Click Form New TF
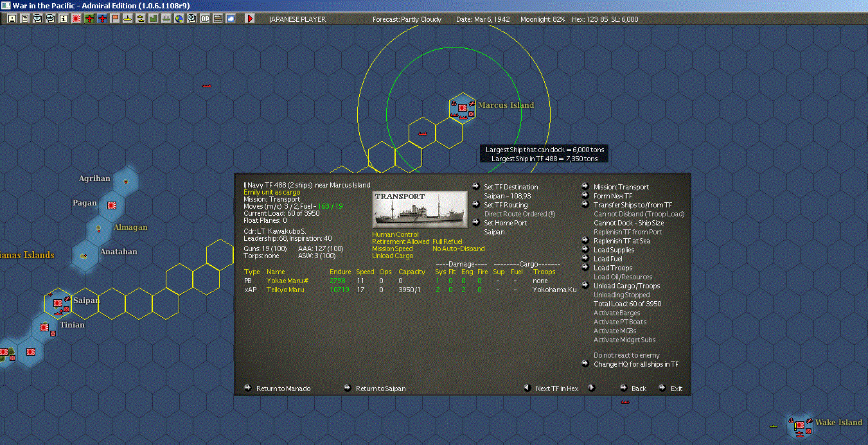The image size is (868, 445). pyautogui.click(x=612, y=196)
